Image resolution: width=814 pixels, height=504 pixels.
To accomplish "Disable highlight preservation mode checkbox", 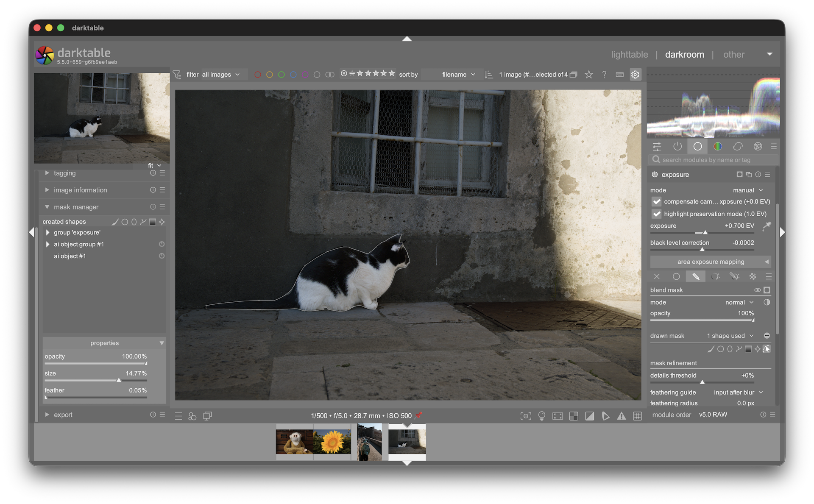I will tap(657, 214).
